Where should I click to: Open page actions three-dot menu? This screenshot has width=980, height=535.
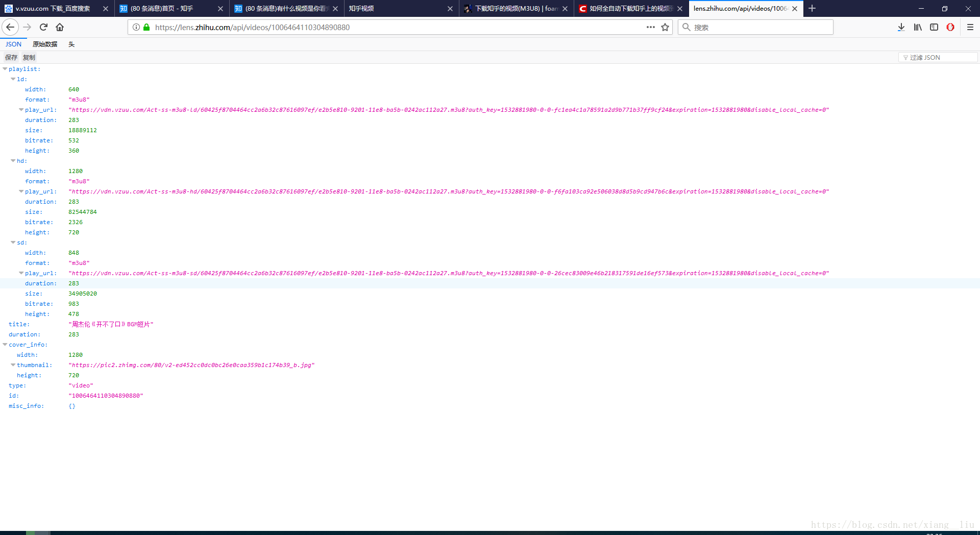click(x=650, y=27)
